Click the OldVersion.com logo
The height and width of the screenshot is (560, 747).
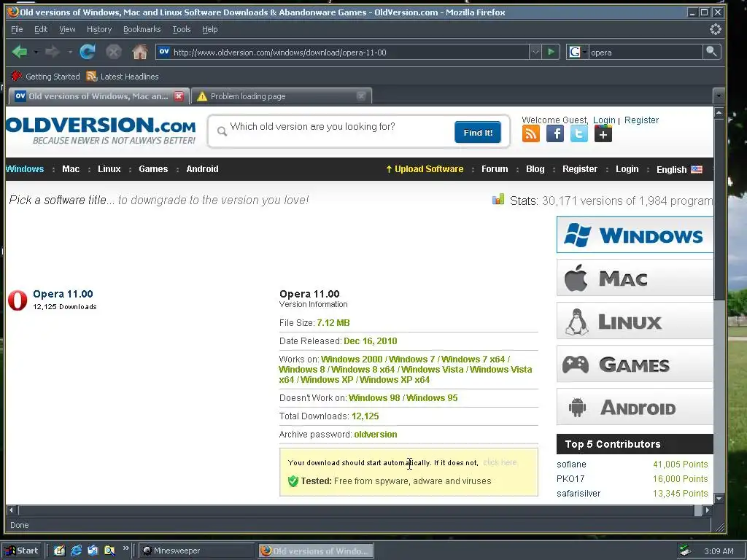tap(101, 130)
